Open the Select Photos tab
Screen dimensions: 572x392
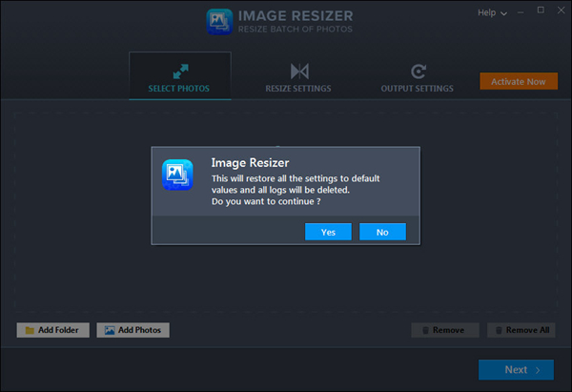pyautogui.click(x=180, y=75)
